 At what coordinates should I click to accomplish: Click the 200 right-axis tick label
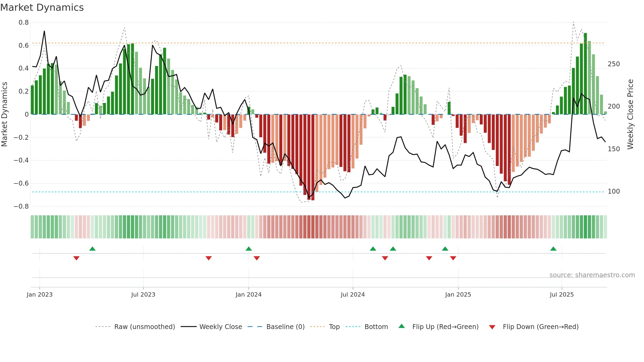pos(614,106)
